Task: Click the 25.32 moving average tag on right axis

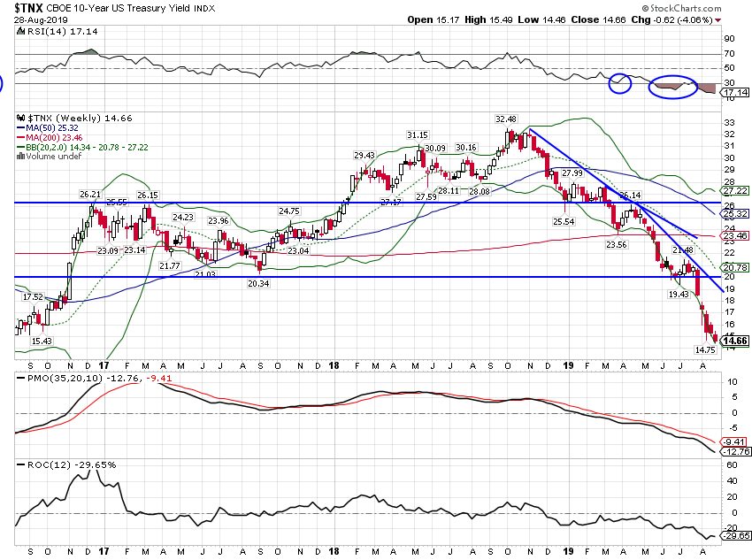Action: (x=735, y=214)
